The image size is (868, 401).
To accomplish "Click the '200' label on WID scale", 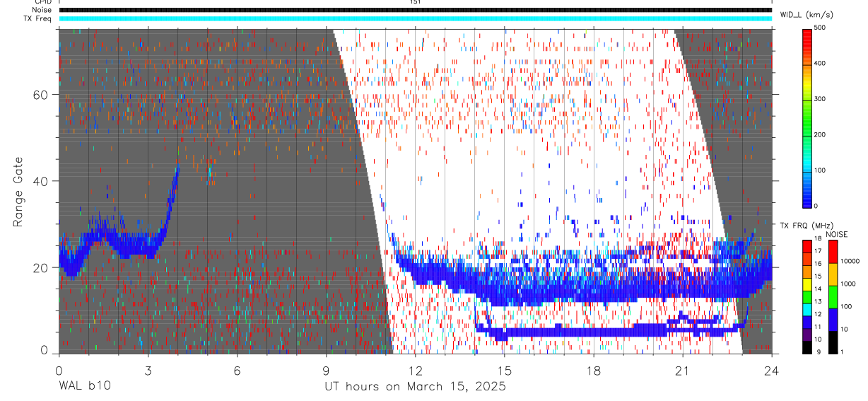I will [821, 135].
